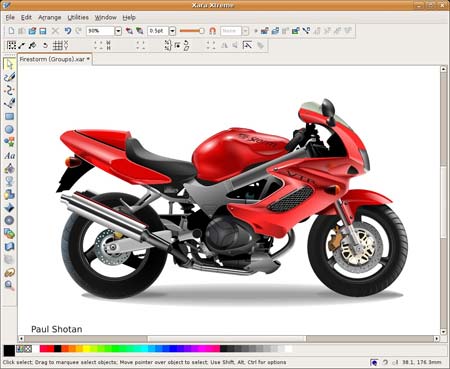The width and height of the screenshot is (450, 369).
Task: Open the Utilities menu
Action: pos(78,17)
